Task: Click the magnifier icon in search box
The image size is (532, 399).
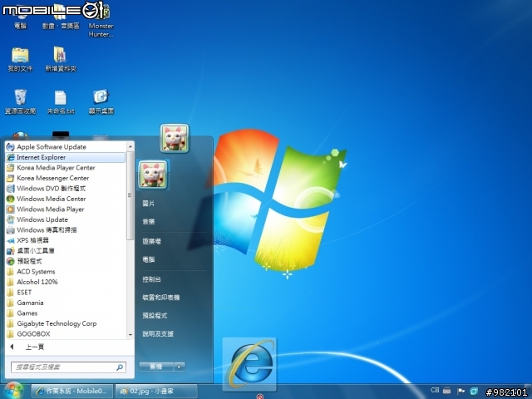Action: (120, 367)
